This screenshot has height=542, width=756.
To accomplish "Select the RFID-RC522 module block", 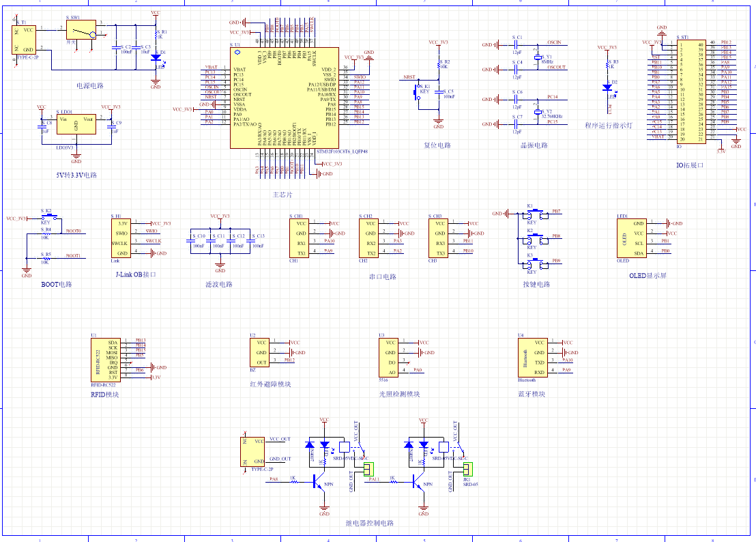I will pos(106,360).
